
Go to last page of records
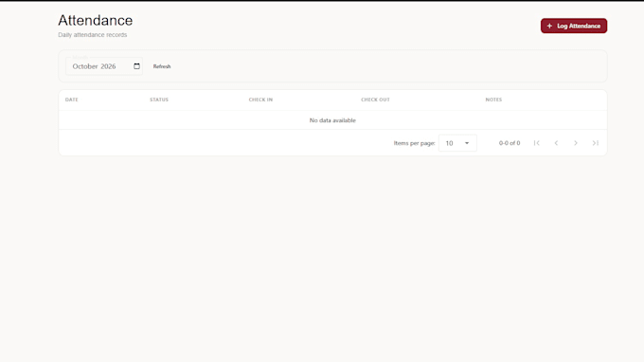click(x=595, y=143)
